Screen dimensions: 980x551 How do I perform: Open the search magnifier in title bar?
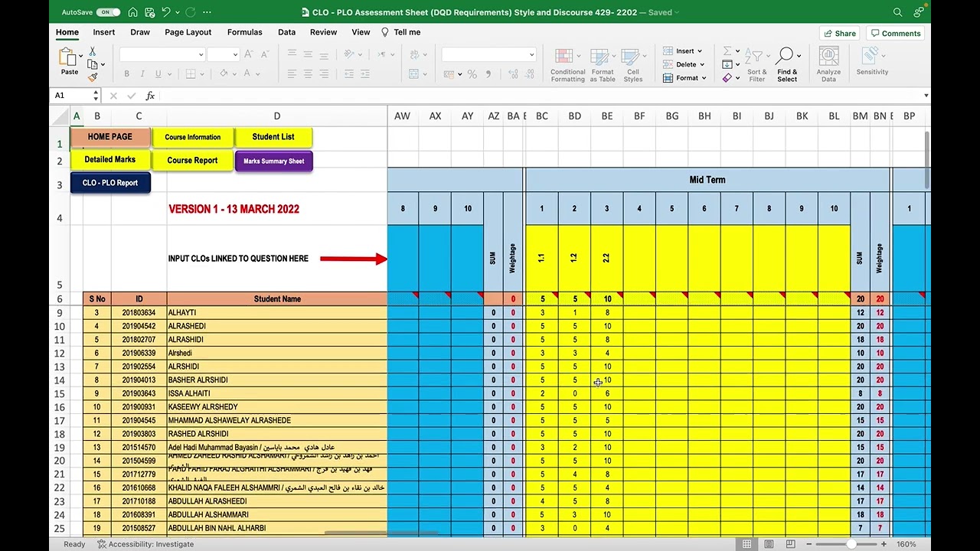pos(897,12)
